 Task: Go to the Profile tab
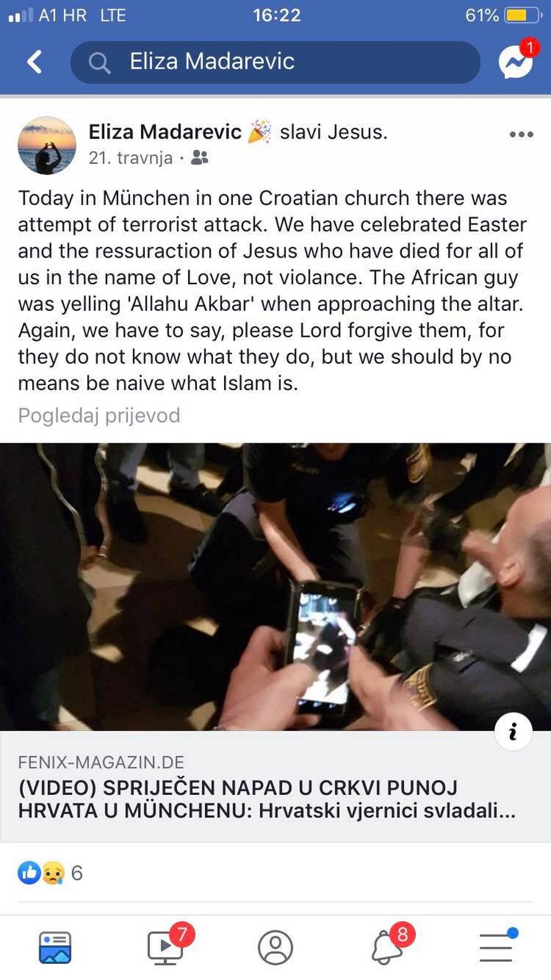(x=275, y=947)
